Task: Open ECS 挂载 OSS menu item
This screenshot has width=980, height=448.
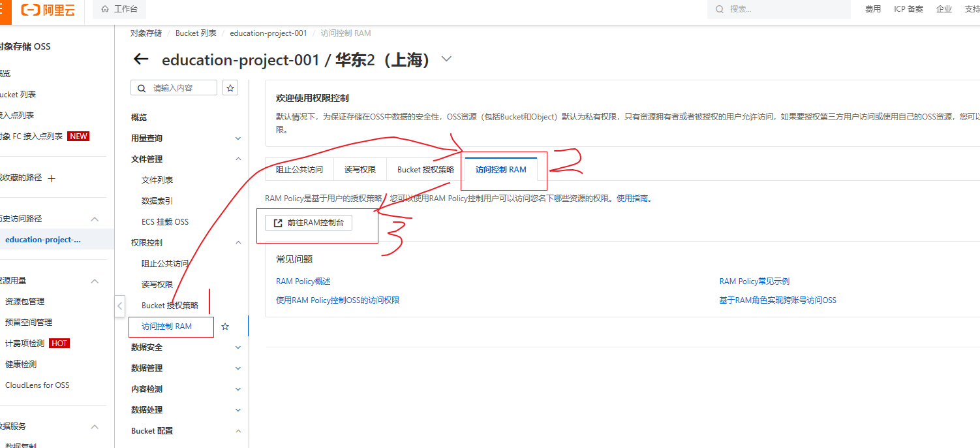Action: (x=165, y=222)
